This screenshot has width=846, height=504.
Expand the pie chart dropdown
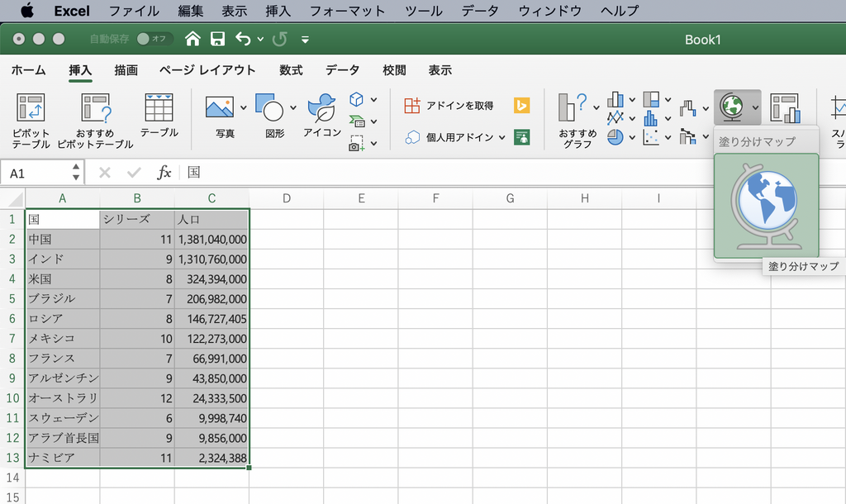coord(632,137)
